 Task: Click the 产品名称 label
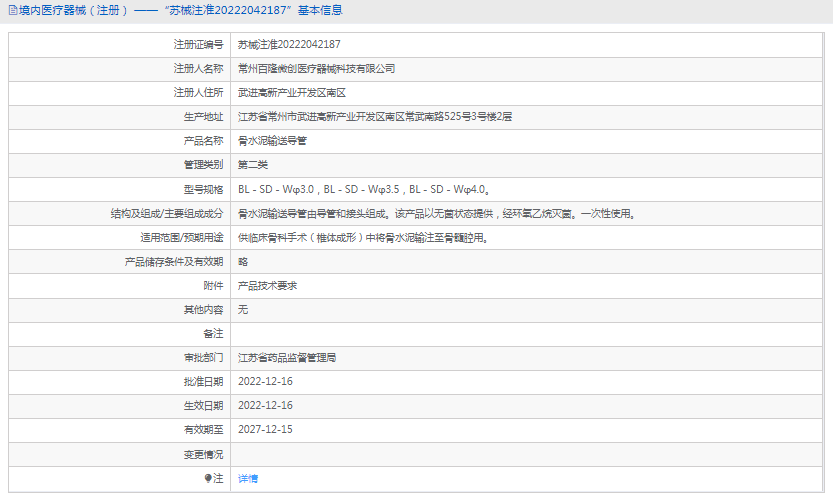(x=203, y=141)
